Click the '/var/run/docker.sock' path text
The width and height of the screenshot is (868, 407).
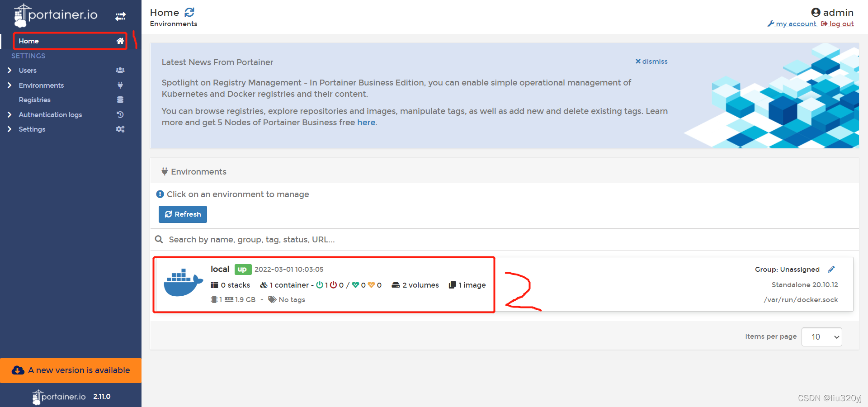801,300
